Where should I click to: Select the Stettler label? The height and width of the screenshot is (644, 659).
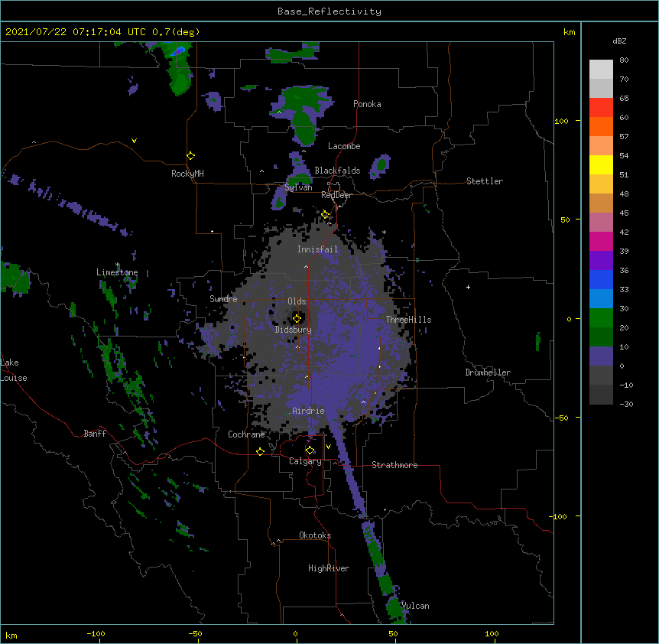pos(485,181)
